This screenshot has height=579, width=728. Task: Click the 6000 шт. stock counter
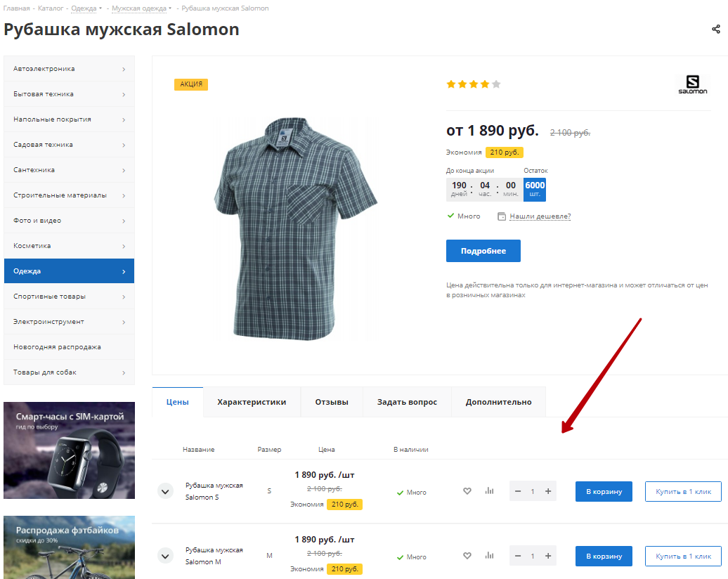(x=534, y=190)
